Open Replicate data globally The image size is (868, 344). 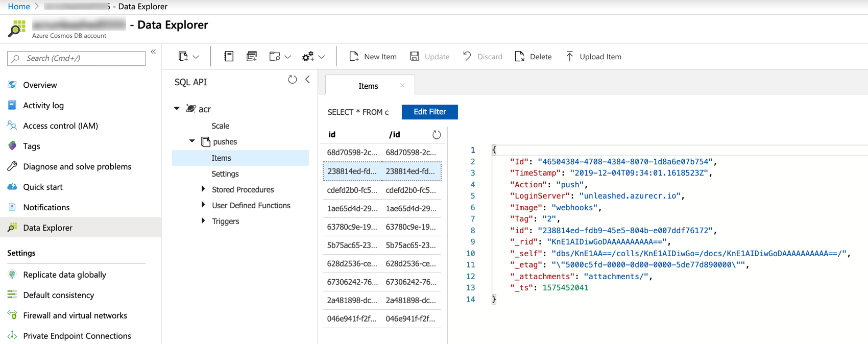click(64, 275)
